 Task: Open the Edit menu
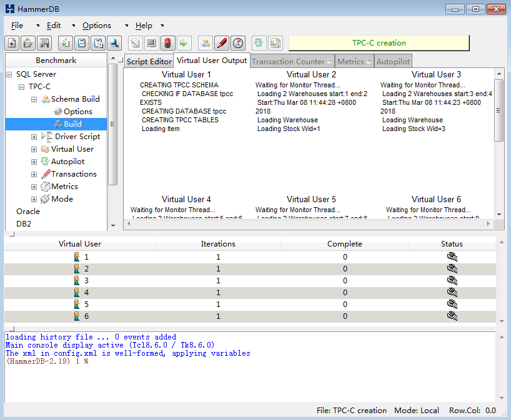(54, 26)
